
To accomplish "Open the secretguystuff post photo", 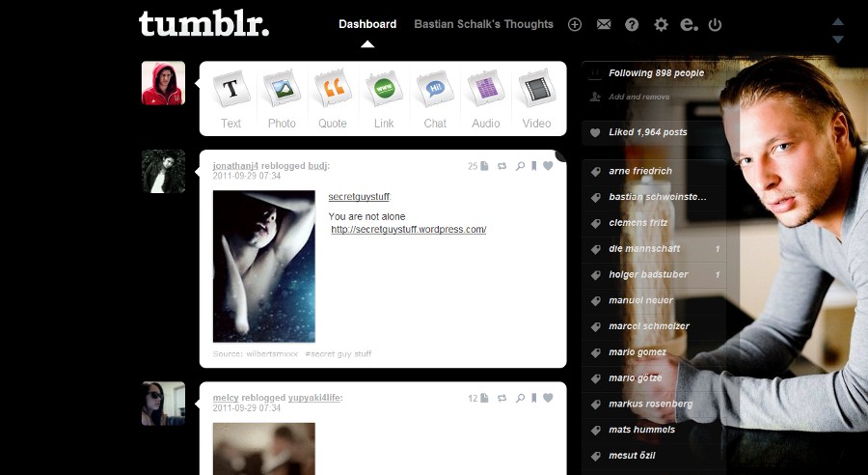I will 264,266.
